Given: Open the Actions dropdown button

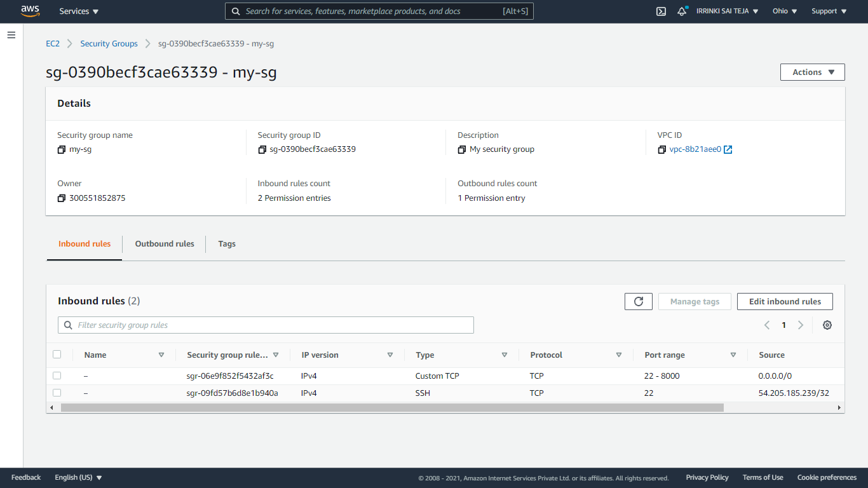Looking at the screenshot, I should pyautogui.click(x=812, y=72).
